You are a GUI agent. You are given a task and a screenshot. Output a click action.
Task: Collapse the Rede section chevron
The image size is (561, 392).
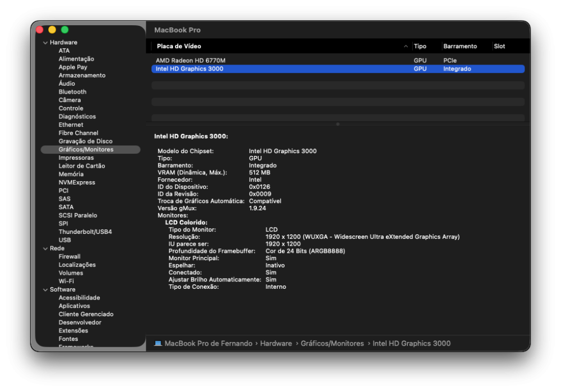click(x=45, y=248)
